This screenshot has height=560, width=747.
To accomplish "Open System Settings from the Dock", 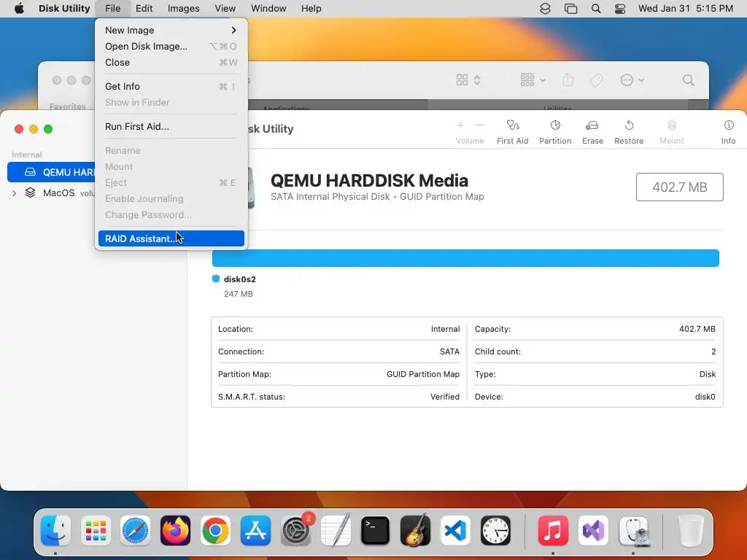I will 295,531.
